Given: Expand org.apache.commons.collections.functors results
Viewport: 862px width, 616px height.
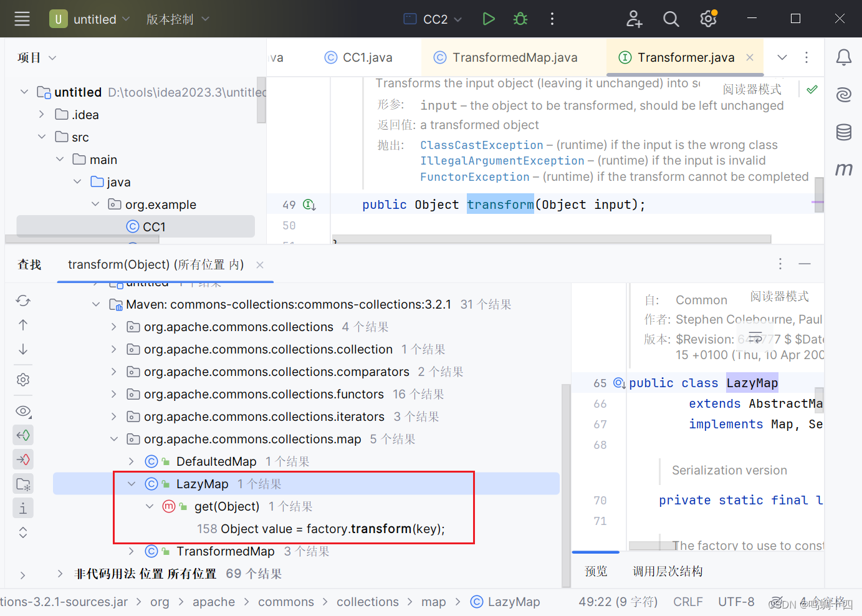Looking at the screenshot, I should [x=113, y=394].
